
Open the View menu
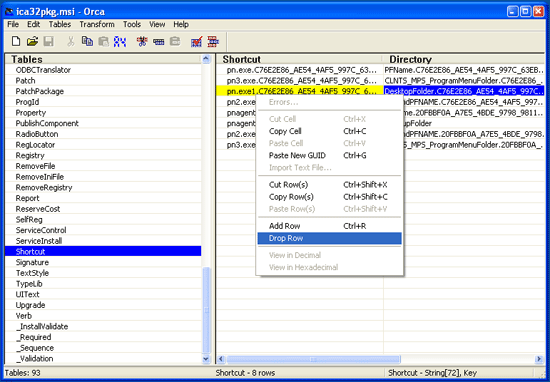[157, 24]
